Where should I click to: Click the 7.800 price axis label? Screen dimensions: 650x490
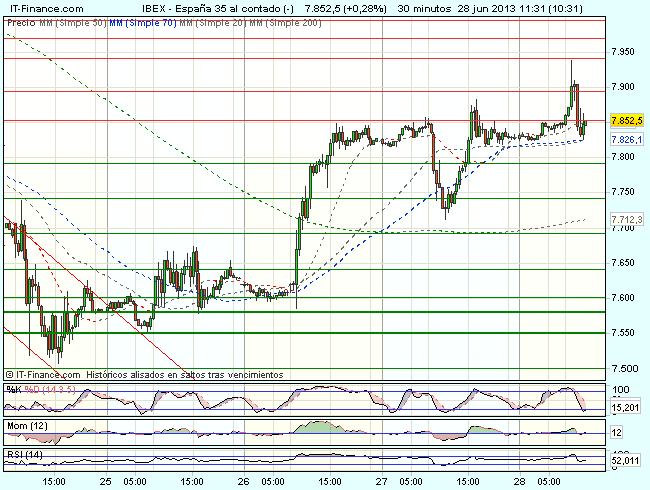pyautogui.click(x=623, y=157)
